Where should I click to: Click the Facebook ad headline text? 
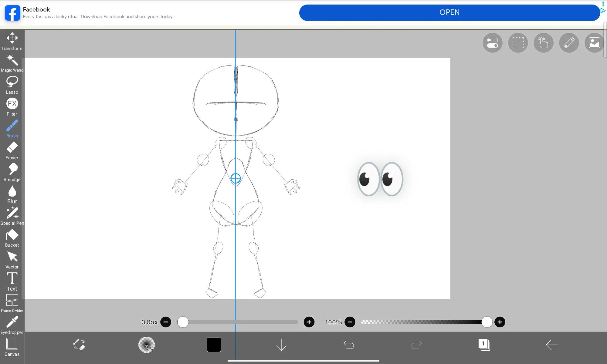point(36,9)
